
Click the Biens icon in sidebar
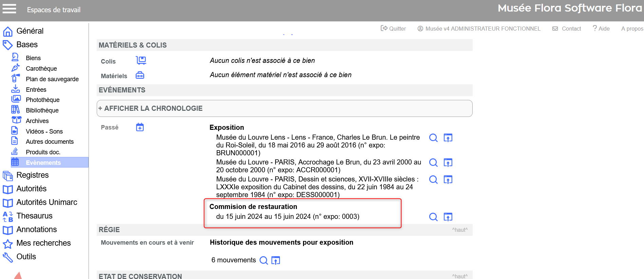(x=15, y=57)
